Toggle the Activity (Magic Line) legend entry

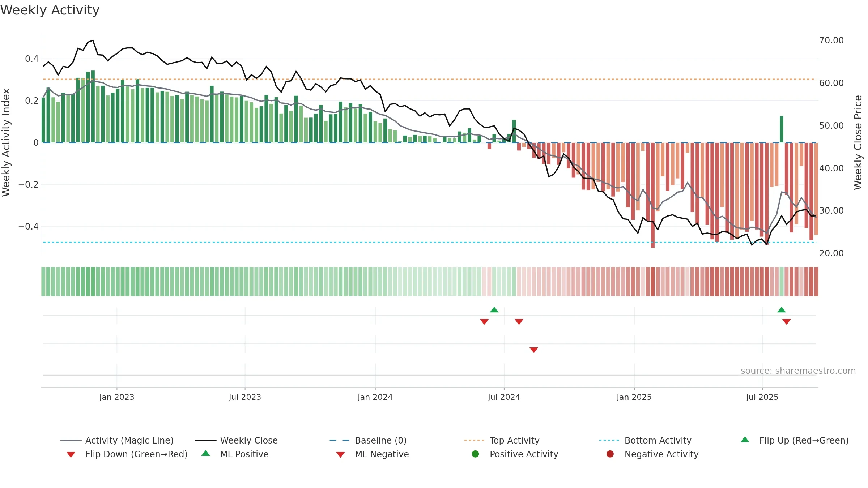(117, 440)
